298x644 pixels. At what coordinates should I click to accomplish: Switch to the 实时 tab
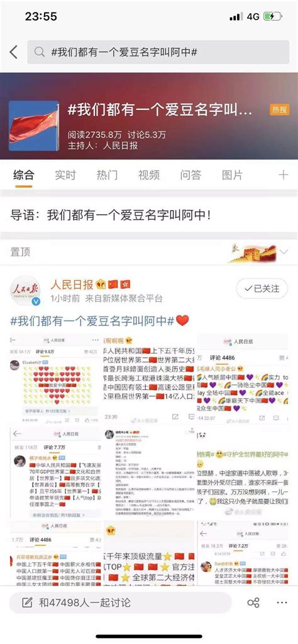pos(65,175)
